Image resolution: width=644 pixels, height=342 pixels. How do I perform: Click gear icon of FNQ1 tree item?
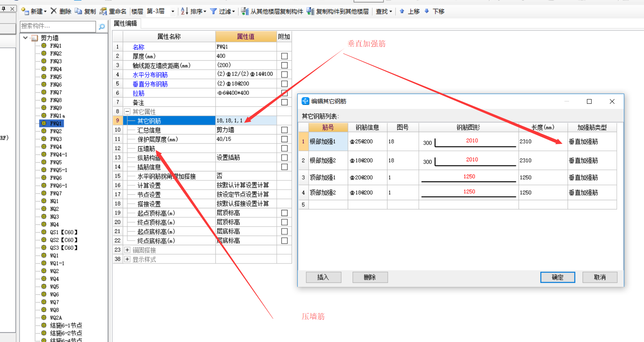click(x=44, y=45)
